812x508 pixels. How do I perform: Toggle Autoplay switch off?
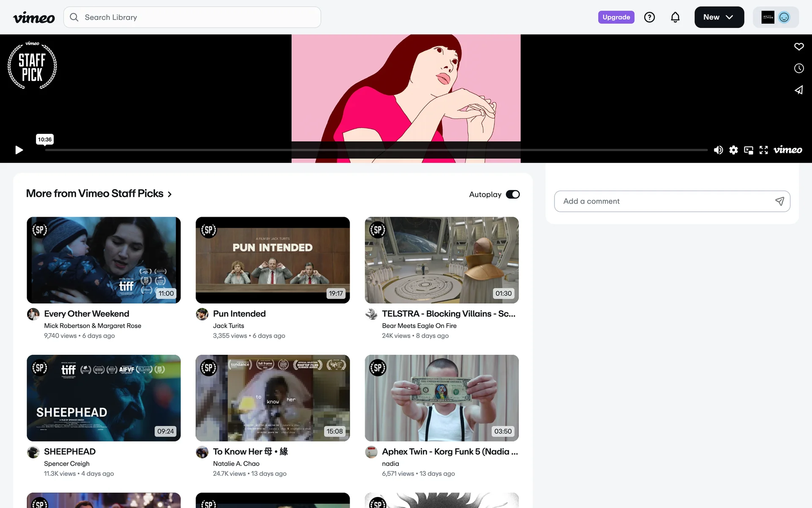point(513,194)
